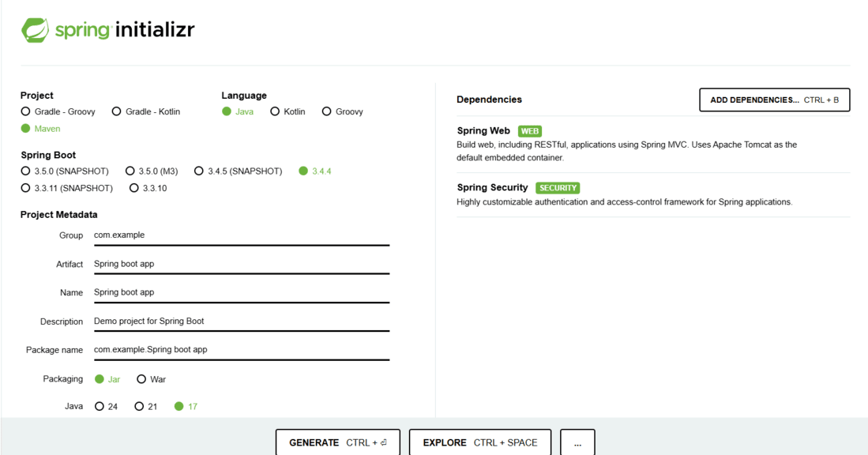Viewport: 868px width, 455px height.
Task: Focus the Artifact input field
Action: (x=242, y=264)
